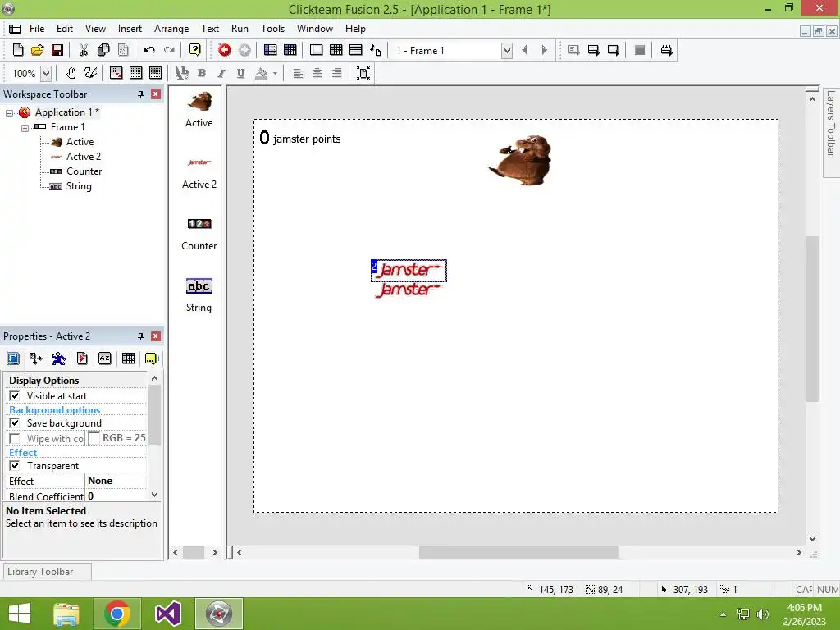Click the center in frame icon
The image size is (840, 630).
[x=363, y=73]
